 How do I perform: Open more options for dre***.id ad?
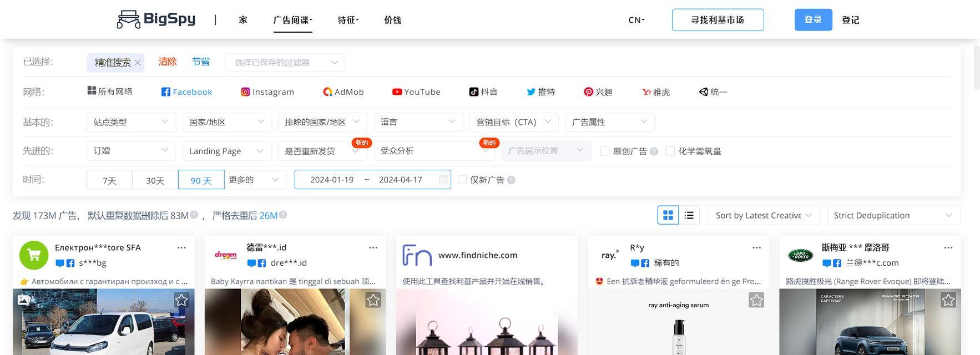(x=373, y=248)
